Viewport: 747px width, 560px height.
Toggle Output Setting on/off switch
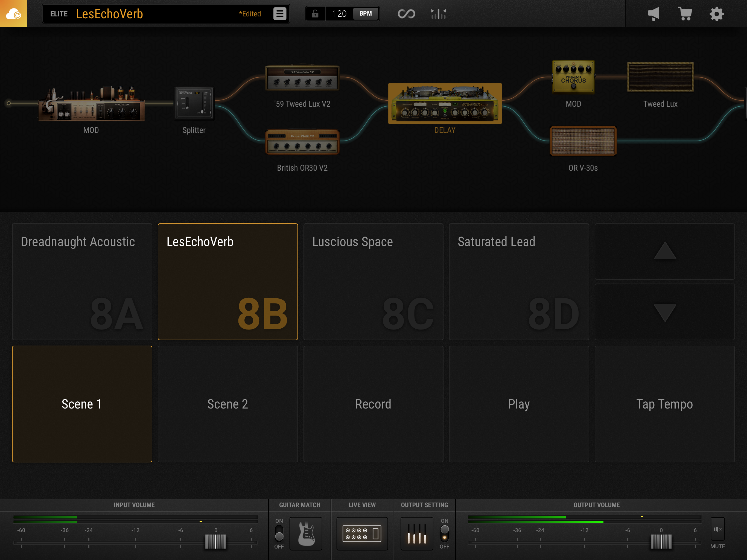pos(444,533)
